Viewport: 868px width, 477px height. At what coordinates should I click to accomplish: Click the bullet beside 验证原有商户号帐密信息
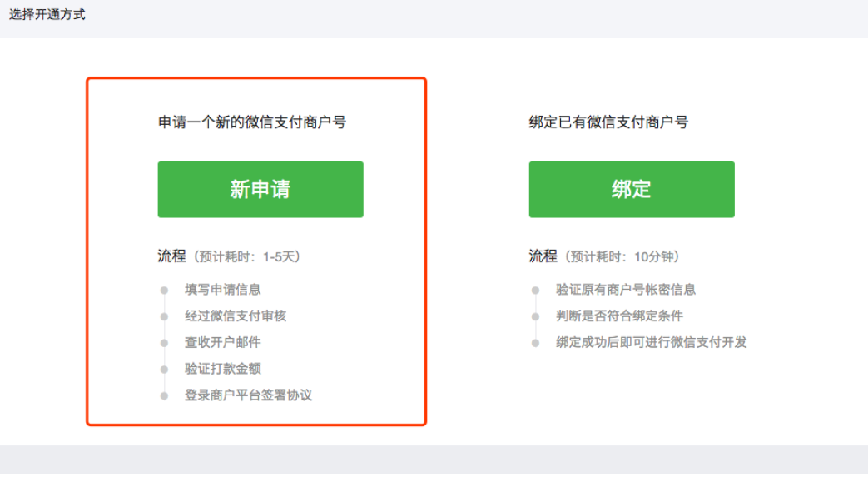535,290
